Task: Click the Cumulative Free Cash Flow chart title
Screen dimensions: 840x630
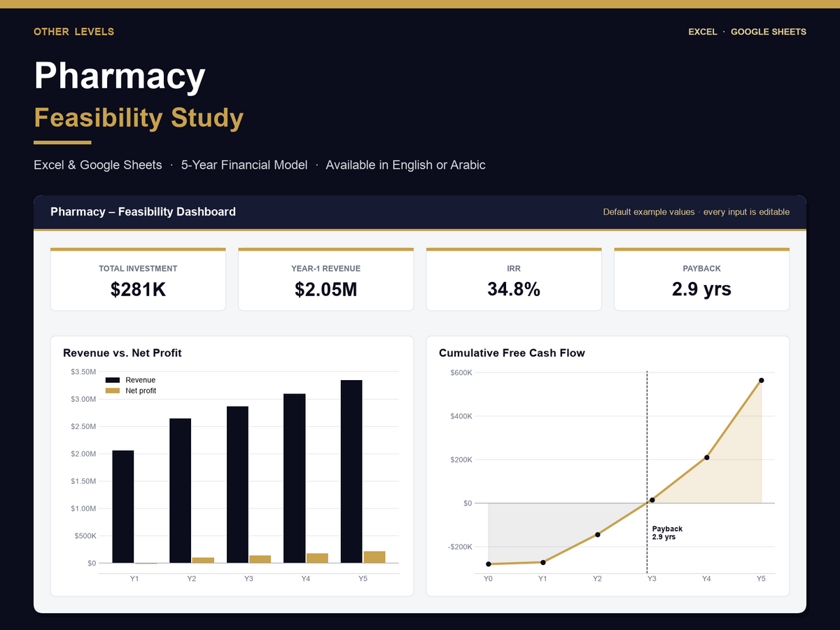Action: [x=512, y=353]
